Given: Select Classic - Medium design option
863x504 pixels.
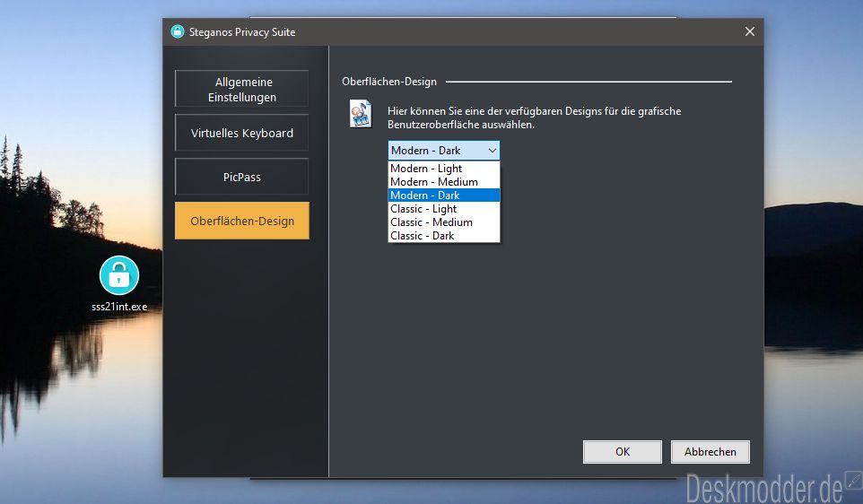Looking at the screenshot, I should (x=443, y=222).
